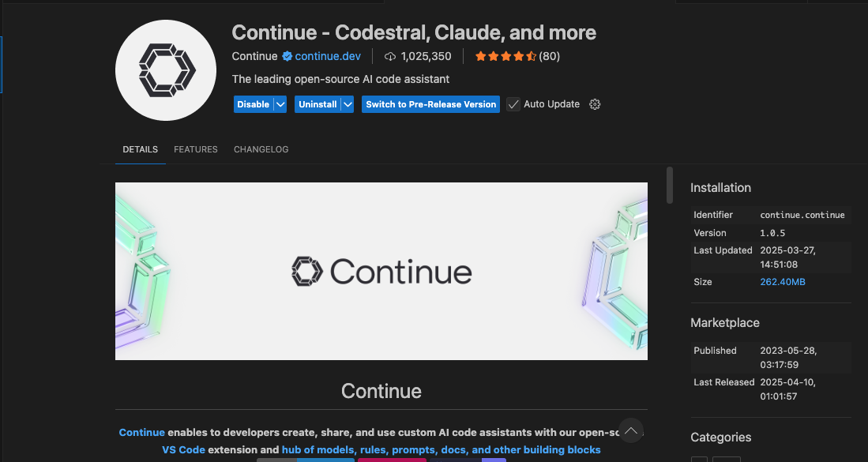Viewport: 868px width, 462px height.
Task: Open the continue.dev publisher link
Action: (326, 56)
